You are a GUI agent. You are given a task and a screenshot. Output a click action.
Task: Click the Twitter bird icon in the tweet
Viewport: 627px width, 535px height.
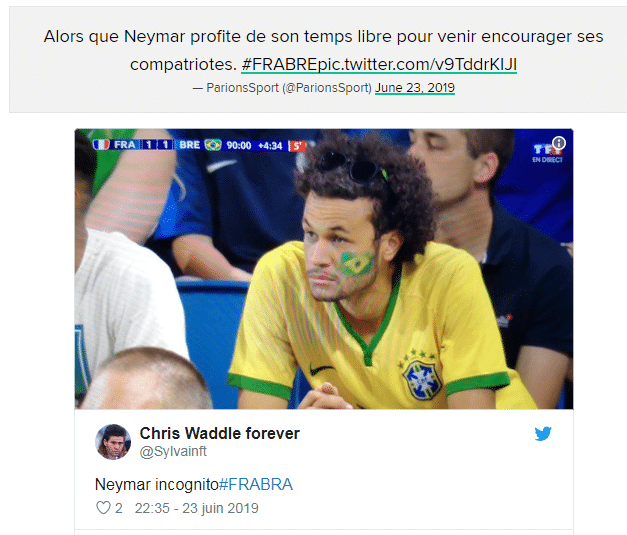pos(543,433)
